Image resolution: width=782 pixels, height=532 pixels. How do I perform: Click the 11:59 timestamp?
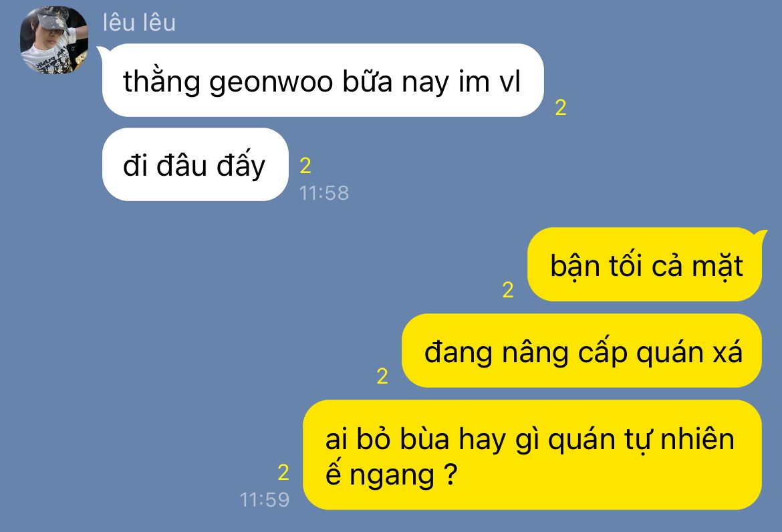pyautogui.click(x=264, y=500)
